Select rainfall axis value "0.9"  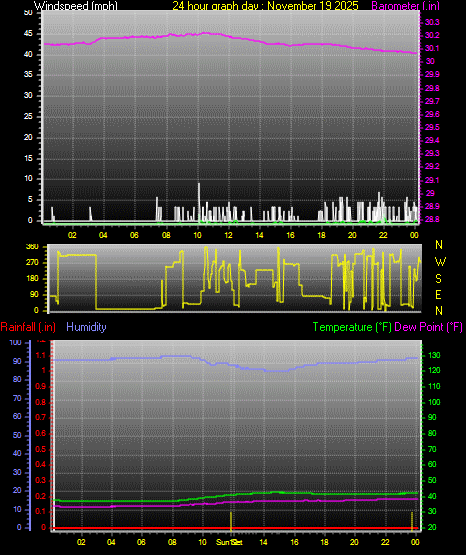click(41, 386)
